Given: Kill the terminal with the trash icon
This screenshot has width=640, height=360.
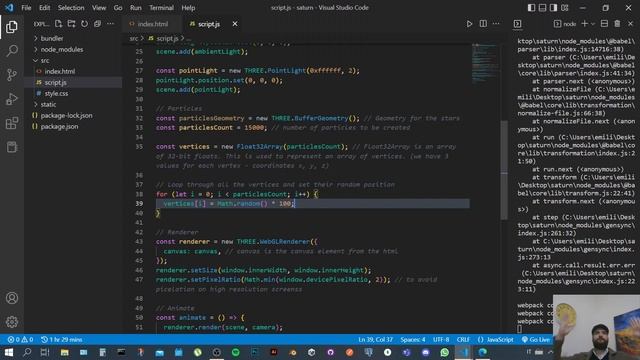Looking at the screenshot, I should pyautogui.click(x=617, y=24).
